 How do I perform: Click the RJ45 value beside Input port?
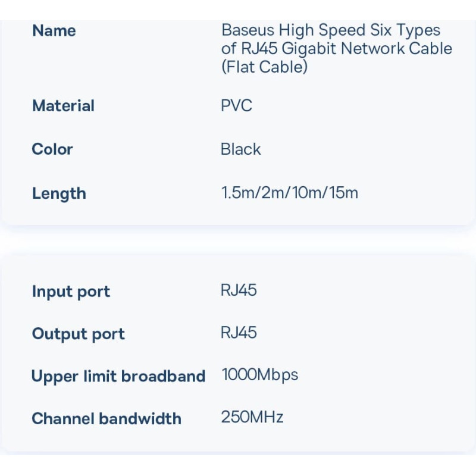click(x=239, y=291)
